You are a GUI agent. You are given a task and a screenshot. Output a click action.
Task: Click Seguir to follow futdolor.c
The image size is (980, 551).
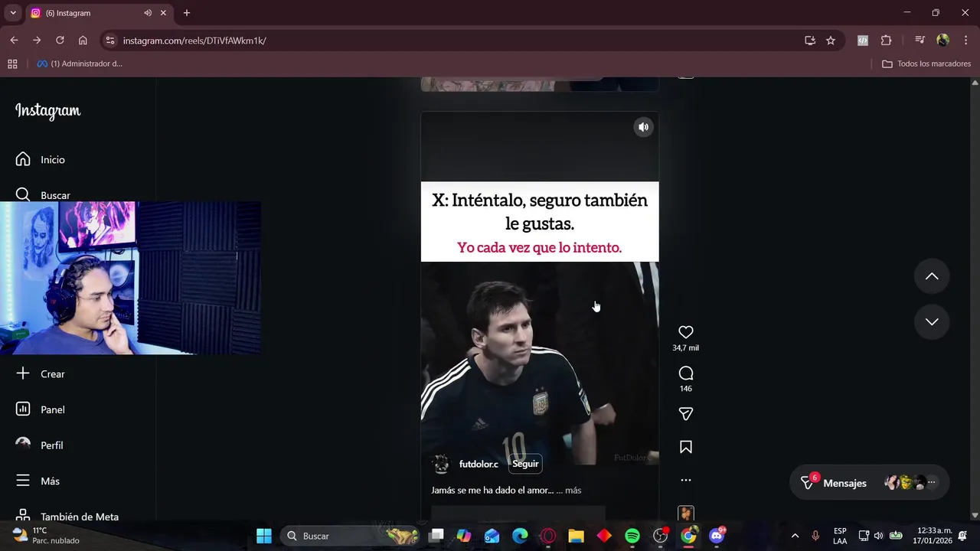click(x=525, y=464)
